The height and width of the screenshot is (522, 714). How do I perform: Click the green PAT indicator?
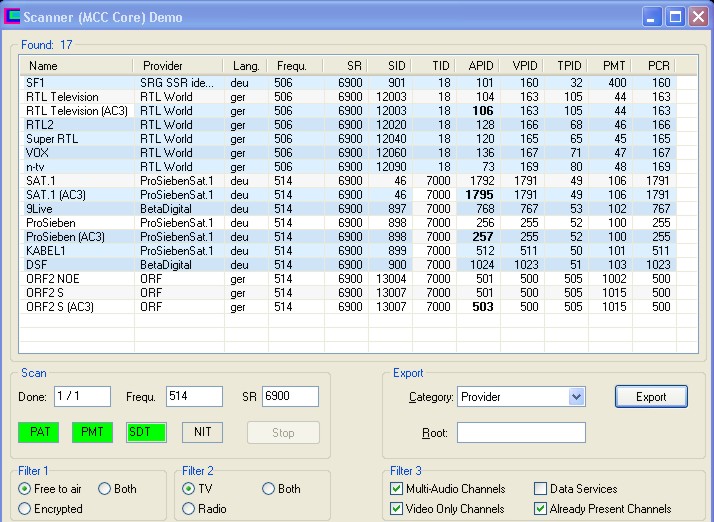pyautogui.click(x=40, y=432)
